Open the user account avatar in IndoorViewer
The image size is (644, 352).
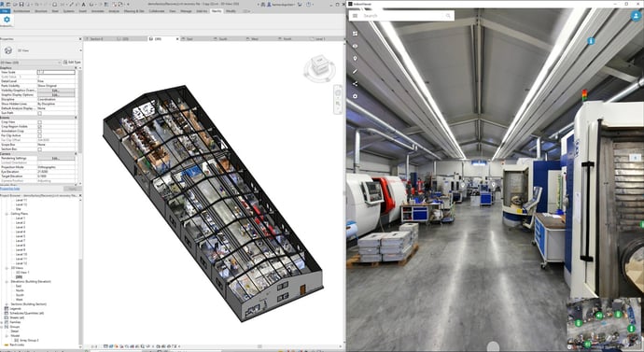[x=636, y=16]
